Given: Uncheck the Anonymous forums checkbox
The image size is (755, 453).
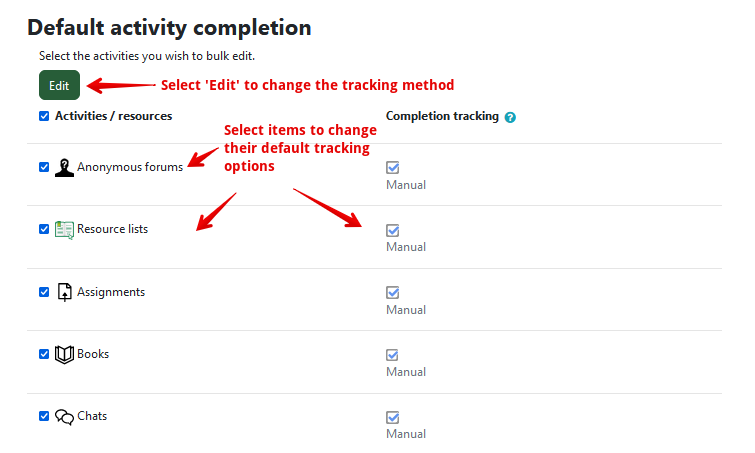Looking at the screenshot, I should (x=44, y=167).
